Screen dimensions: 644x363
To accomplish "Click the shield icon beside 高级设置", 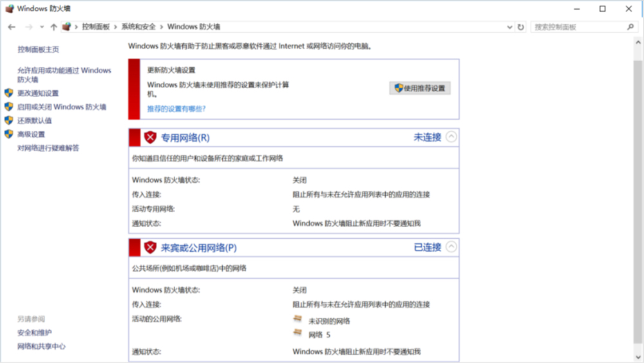I will coord(8,134).
